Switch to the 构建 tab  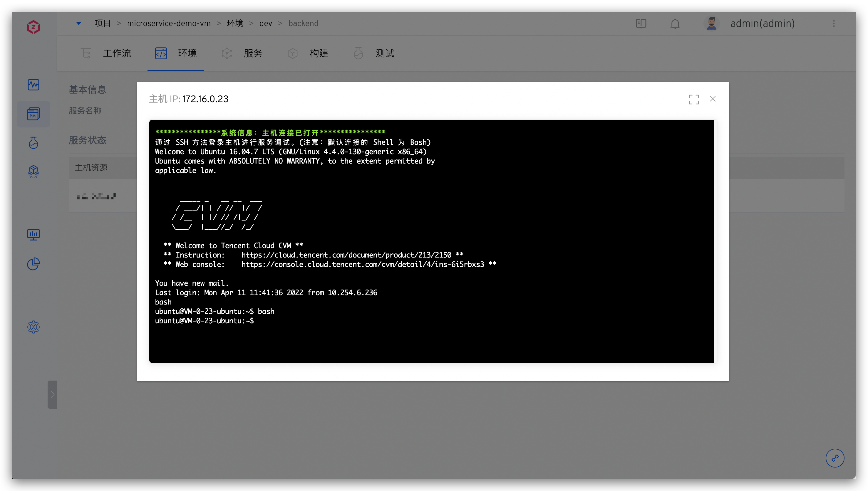(x=319, y=53)
